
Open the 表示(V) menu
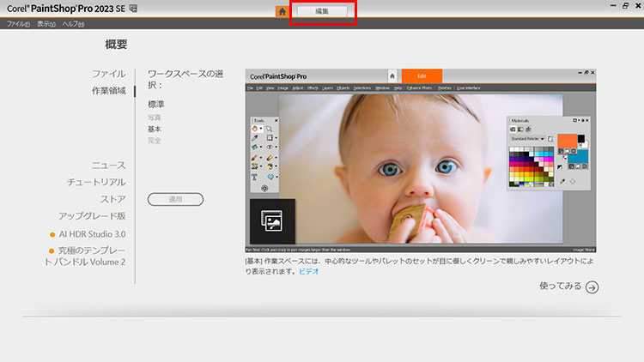(46, 24)
